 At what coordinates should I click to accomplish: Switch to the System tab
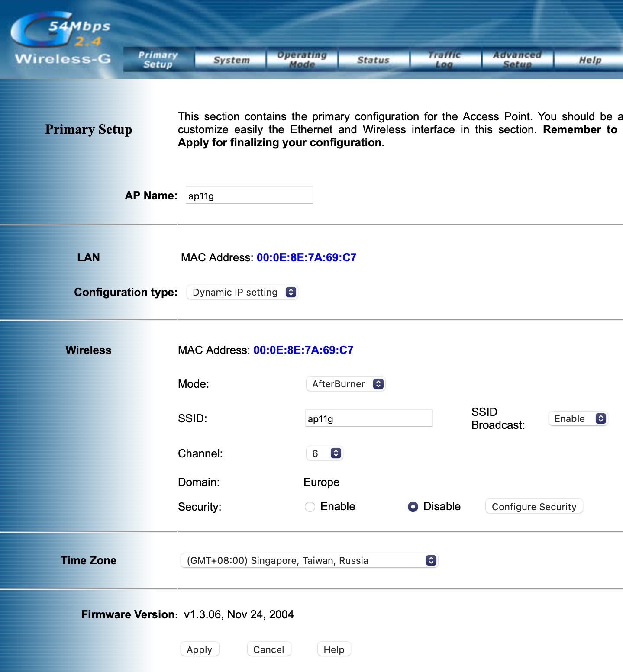point(231,59)
